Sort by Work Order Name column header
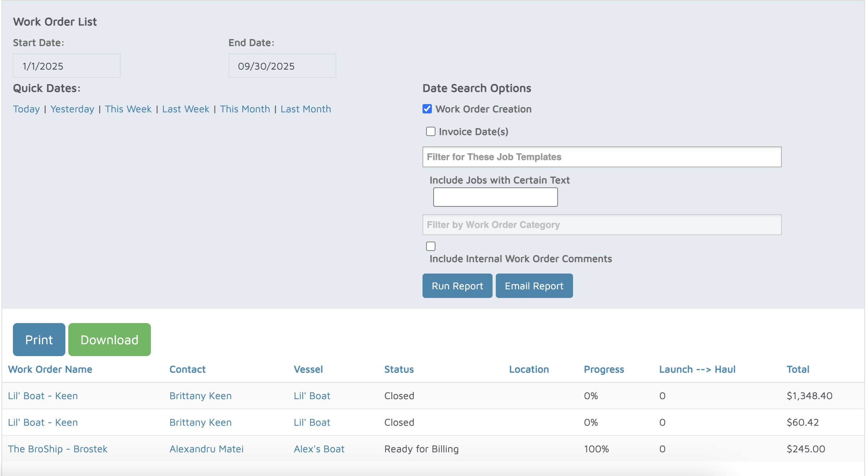868x476 pixels. click(x=50, y=369)
